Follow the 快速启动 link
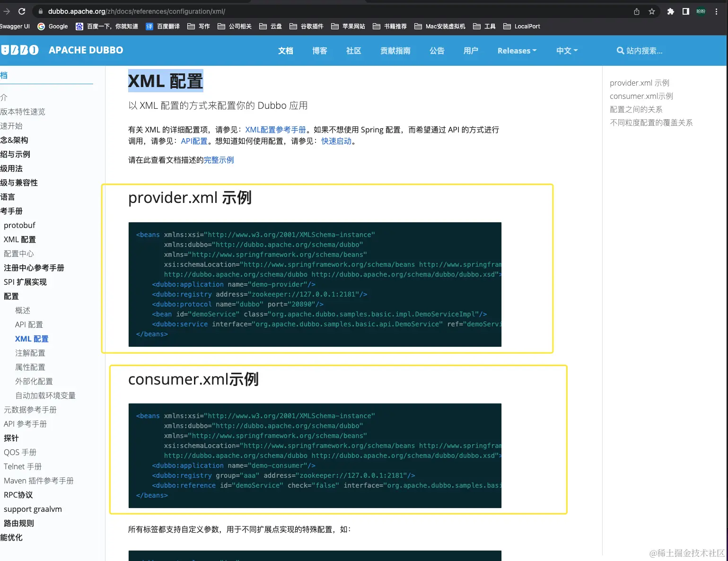The height and width of the screenshot is (561, 728). (336, 141)
